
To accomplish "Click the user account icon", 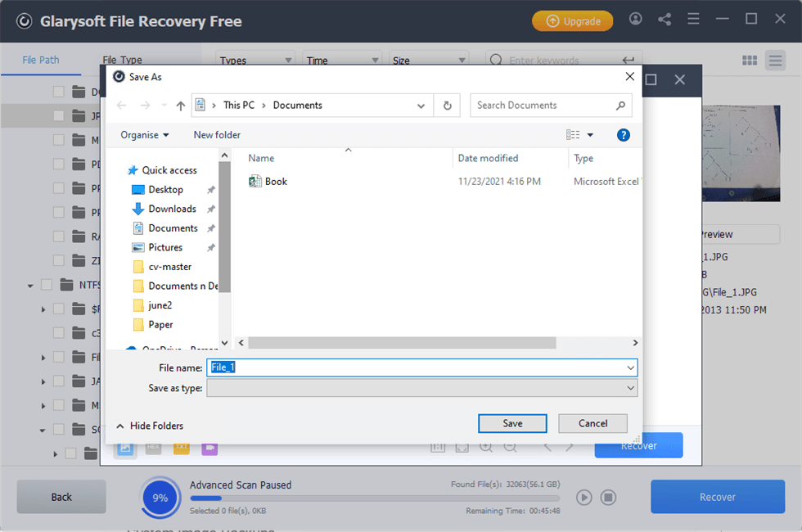I will tap(636, 20).
